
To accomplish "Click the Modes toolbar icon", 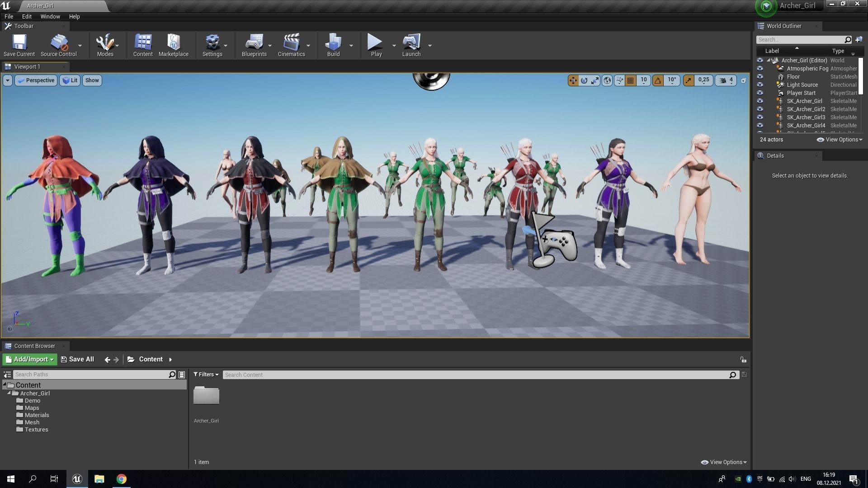I will point(105,42).
